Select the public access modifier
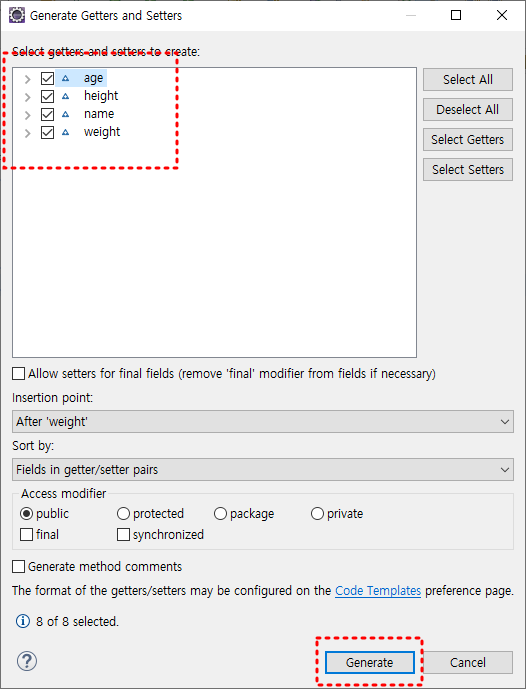Image resolution: width=526 pixels, height=689 pixels. pos(26,513)
